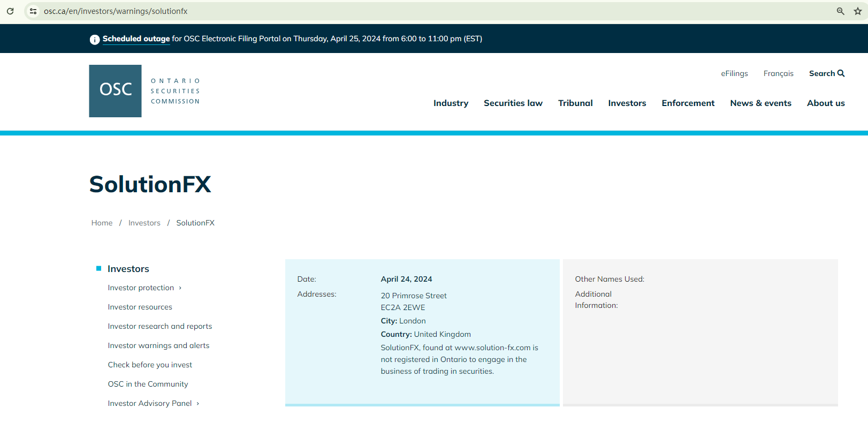Image resolution: width=868 pixels, height=445 pixels.
Task: Click the OSC logo to go home
Action: 115,91
